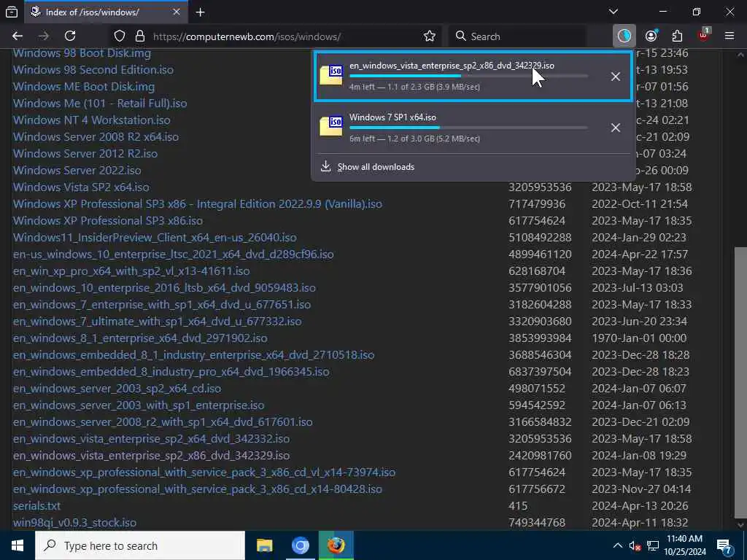Viewport: 747px width, 560px height.
Task: Close the Index of /isos/windows/ tab
Action: click(x=177, y=12)
